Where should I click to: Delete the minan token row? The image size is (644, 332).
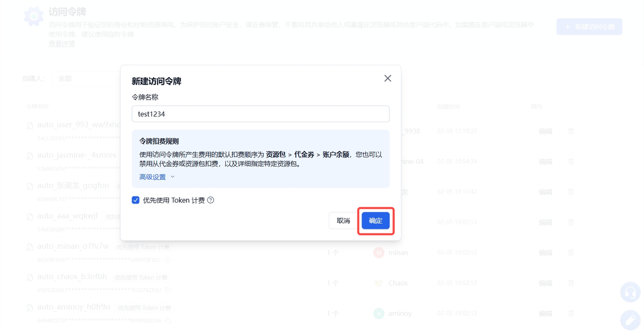[571, 253]
